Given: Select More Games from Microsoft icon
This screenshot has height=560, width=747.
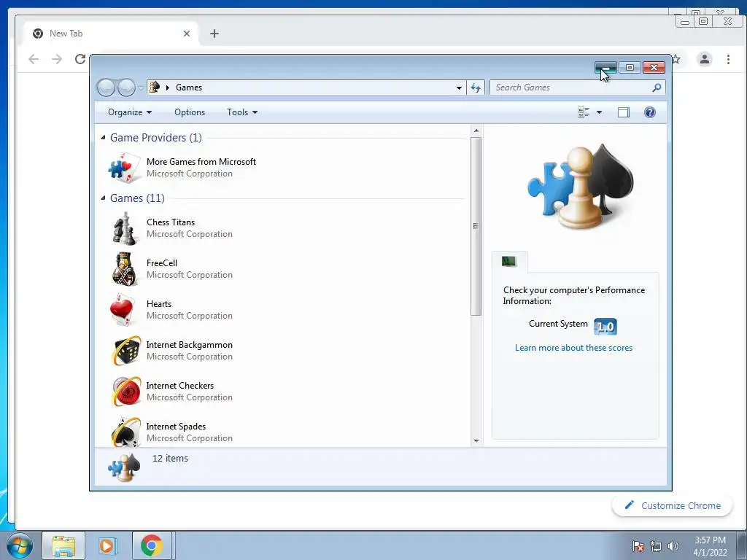Looking at the screenshot, I should pyautogui.click(x=125, y=168).
